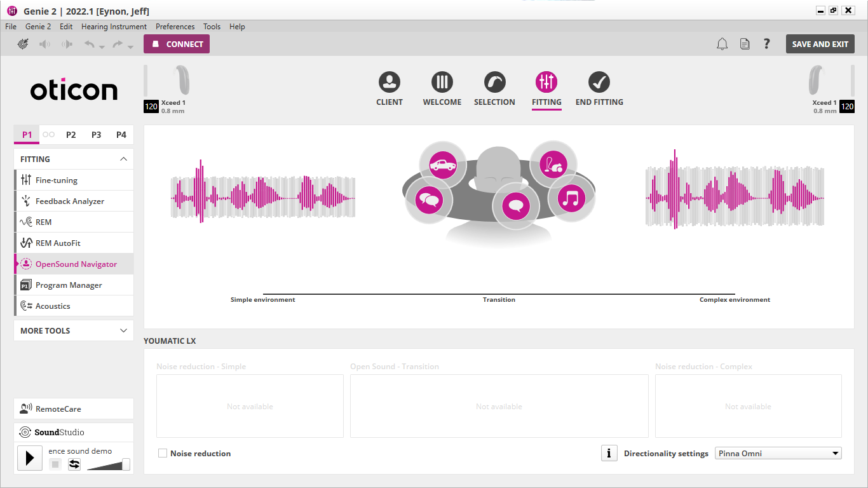Stop the sound demo playback
This screenshot has width=868, height=488.
click(55, 464)
